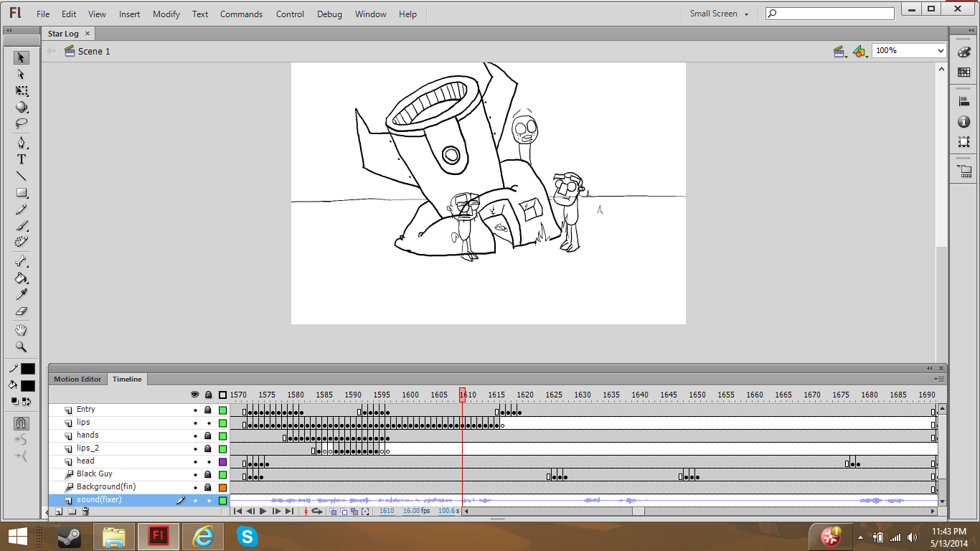Unlock the hands layer
Image resolution: width=980 pixels, height=551 pixels.
coord(208,436)
